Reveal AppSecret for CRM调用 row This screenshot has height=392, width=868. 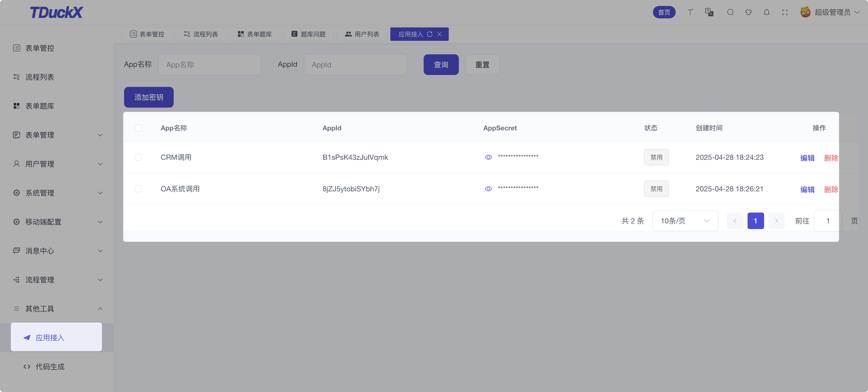[x=488, y=157]
